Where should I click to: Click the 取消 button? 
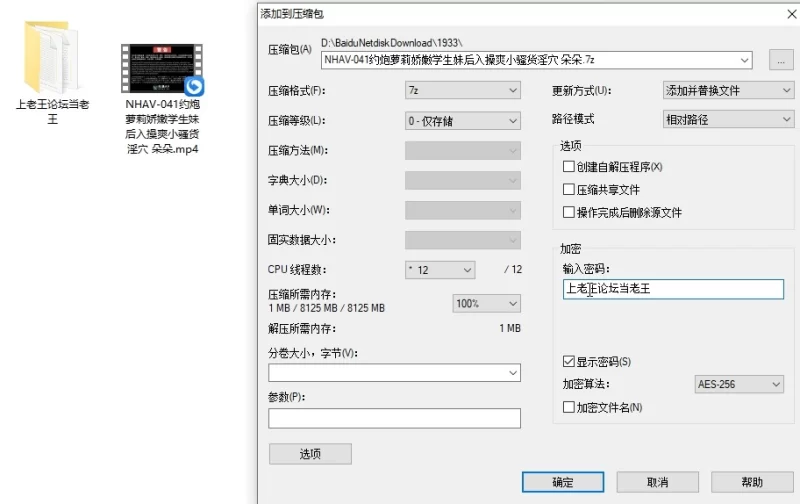point(658,482)
